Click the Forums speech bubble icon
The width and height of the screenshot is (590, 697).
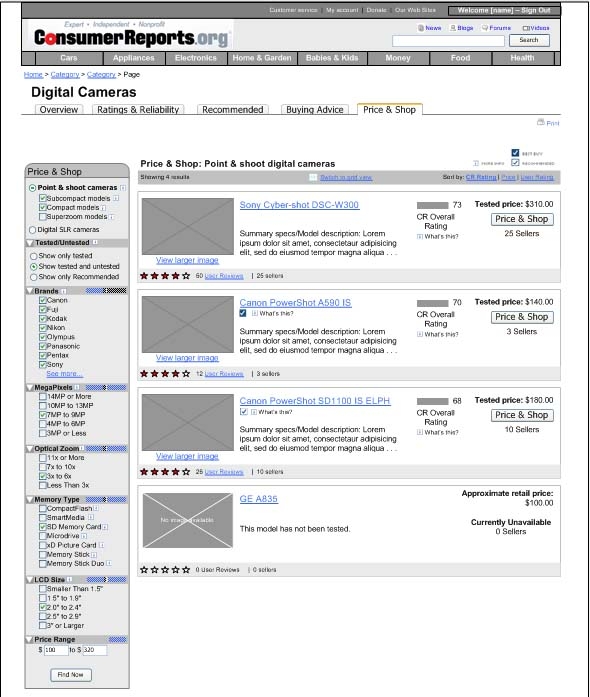(485, 28)
